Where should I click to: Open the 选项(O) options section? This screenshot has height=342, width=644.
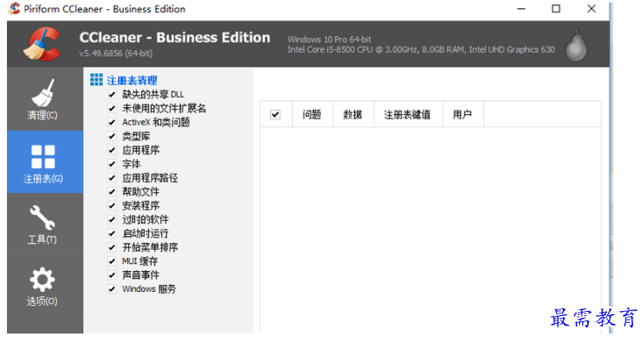coord(45,286)
